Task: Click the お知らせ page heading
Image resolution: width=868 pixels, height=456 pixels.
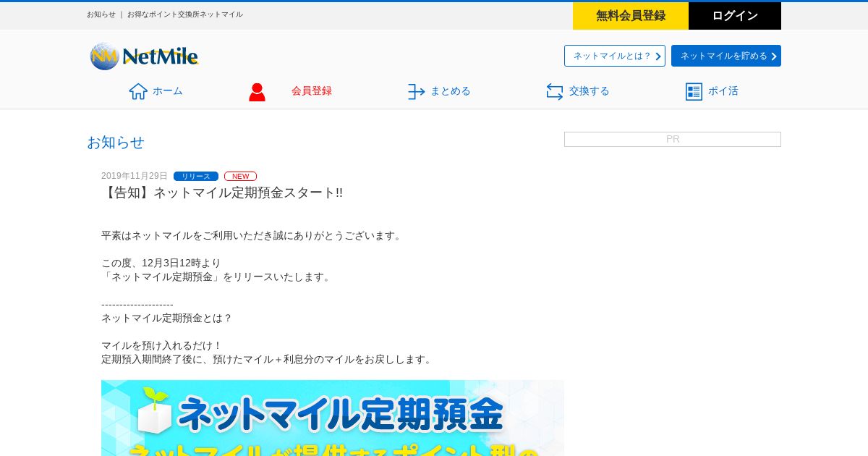Action: pyautogui.click(x=116, y=142)
